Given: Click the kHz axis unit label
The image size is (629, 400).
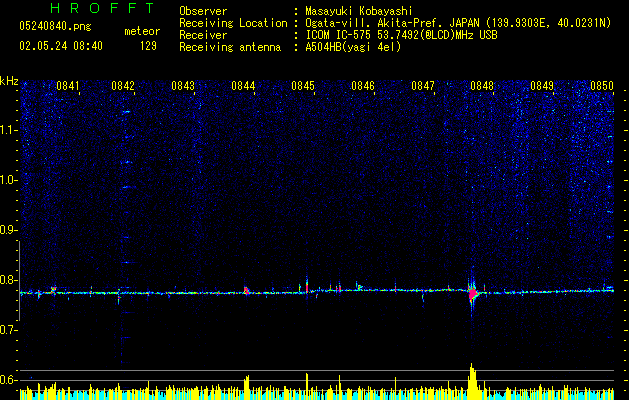Looking at the screenshot, I should coord(9,81).
